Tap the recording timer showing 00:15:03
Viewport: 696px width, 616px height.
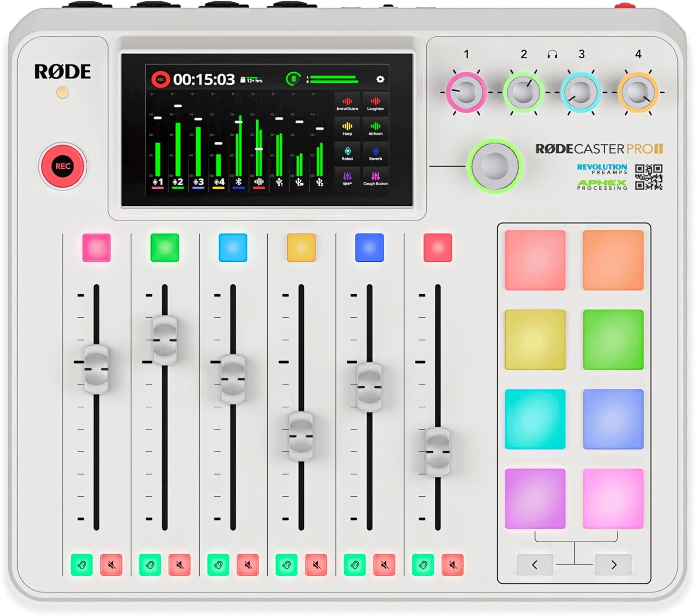pyautogui.click(x=204, y=79)
